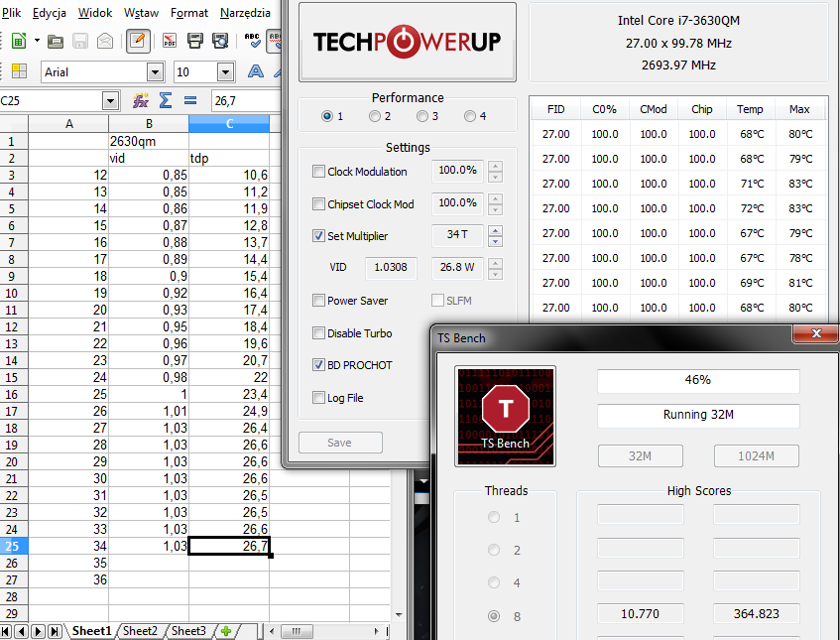
Task: Open the Function Wizard fx icon
Action: pyautogui.click(x=141, y=100)
